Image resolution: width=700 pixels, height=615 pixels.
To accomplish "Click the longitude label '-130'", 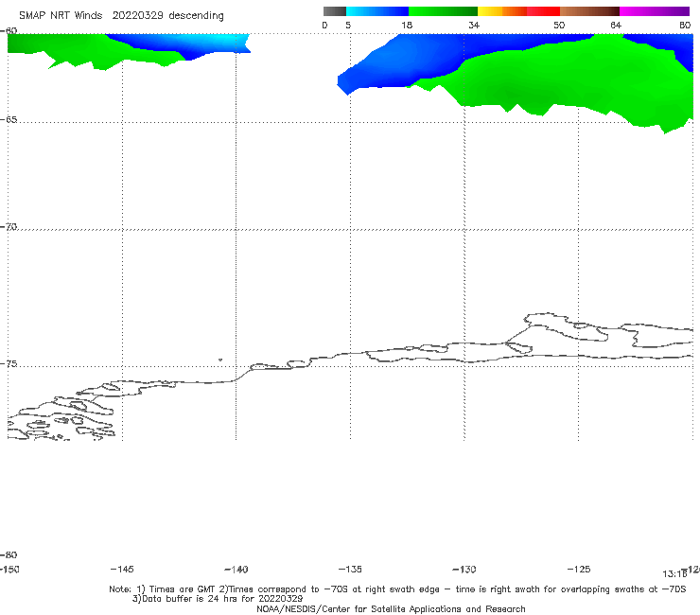I will 464,570.
